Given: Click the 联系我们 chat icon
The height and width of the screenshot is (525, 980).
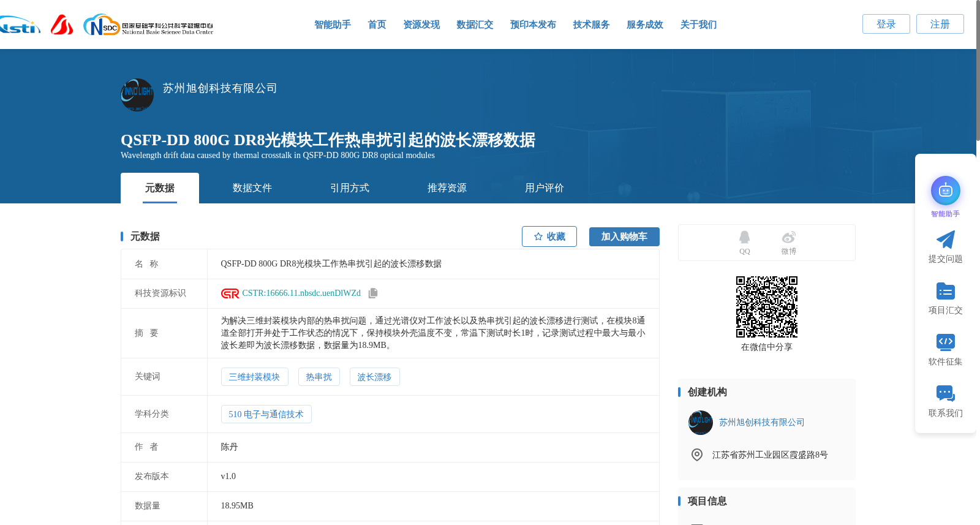Looking at the screenshot, I should pyautogui.click(x=946, y=394).
